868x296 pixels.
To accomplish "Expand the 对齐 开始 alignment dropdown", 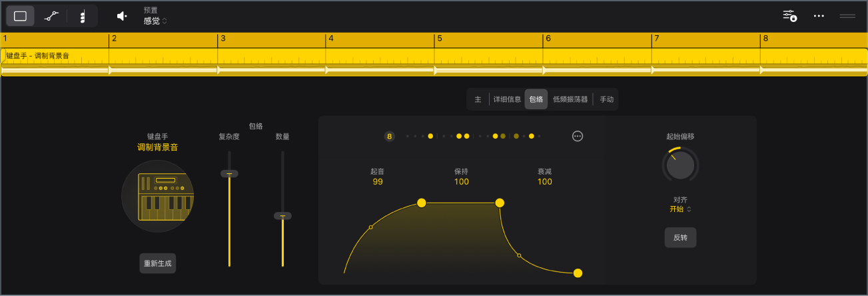I will tap(680, 209).
